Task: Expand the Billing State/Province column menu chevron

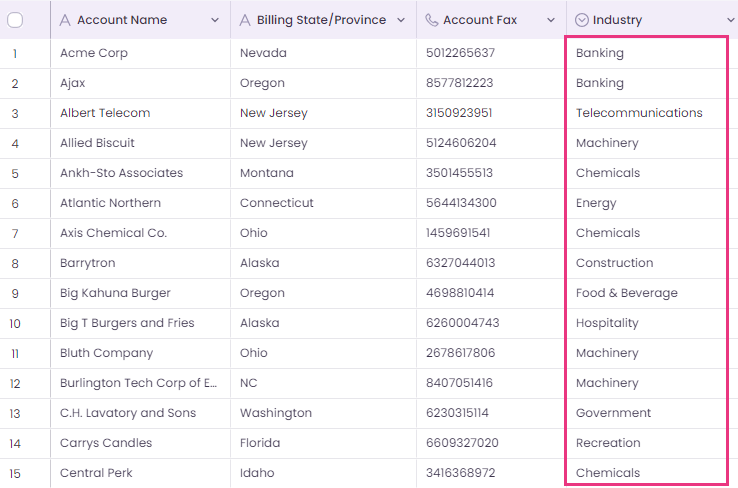Action: click(x=401, y=20)
